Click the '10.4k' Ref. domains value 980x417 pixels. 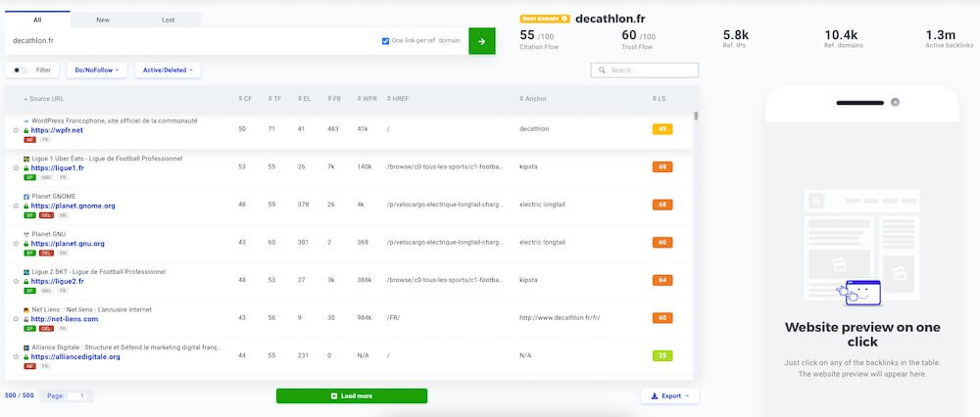click(x=841, y=35)
